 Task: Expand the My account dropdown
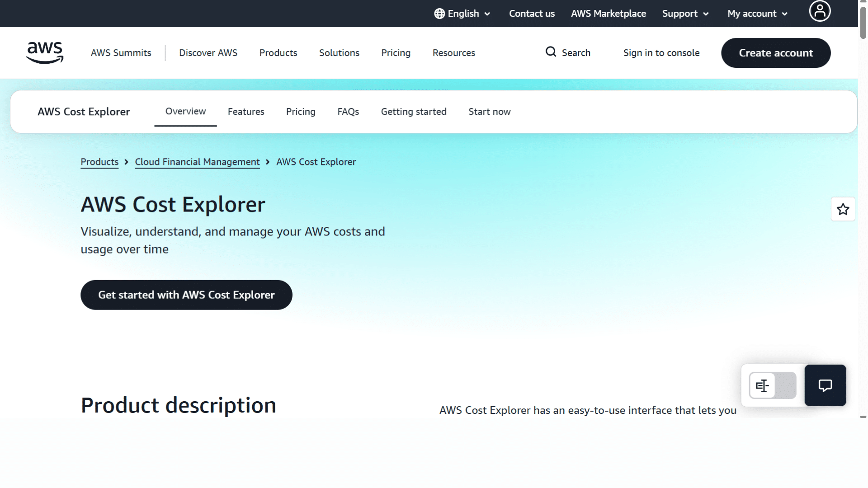758,14
